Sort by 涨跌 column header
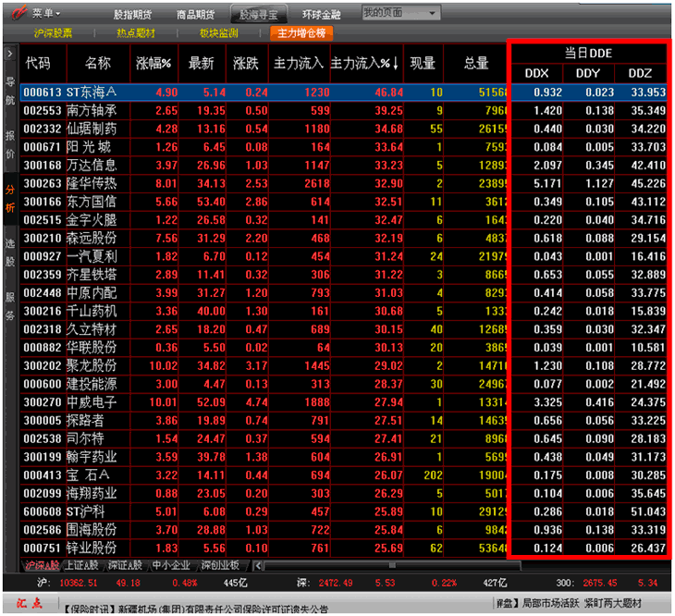Screen dimensions: 675x616 (247, 63)
